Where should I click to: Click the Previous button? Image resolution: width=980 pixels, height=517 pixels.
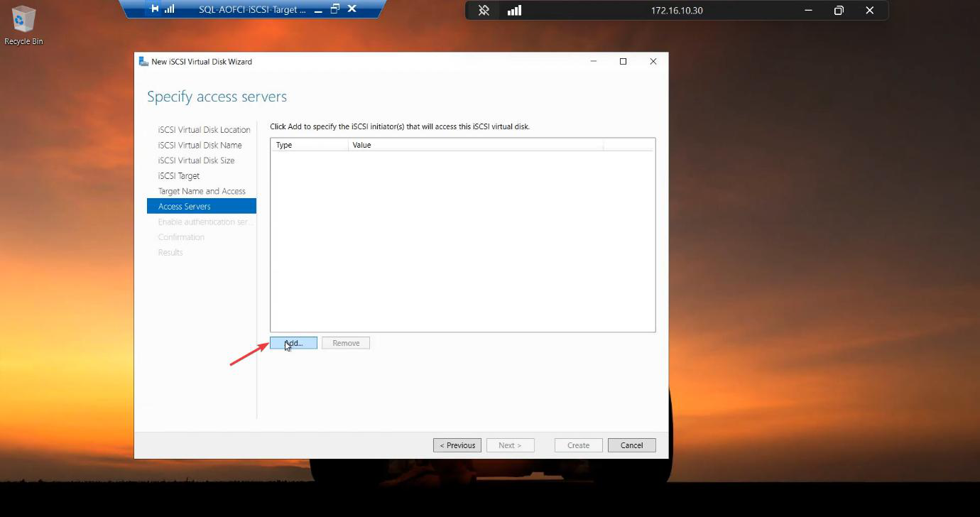click(457, 445)
